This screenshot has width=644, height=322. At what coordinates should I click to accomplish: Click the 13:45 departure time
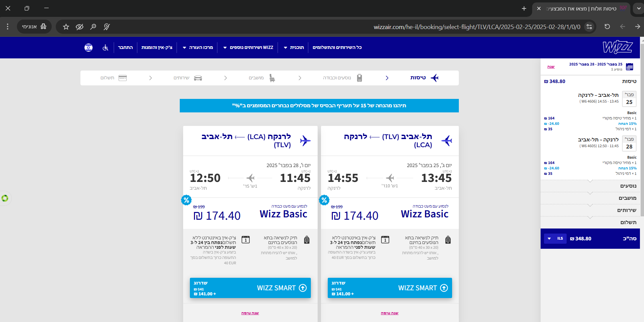point(436,178)
